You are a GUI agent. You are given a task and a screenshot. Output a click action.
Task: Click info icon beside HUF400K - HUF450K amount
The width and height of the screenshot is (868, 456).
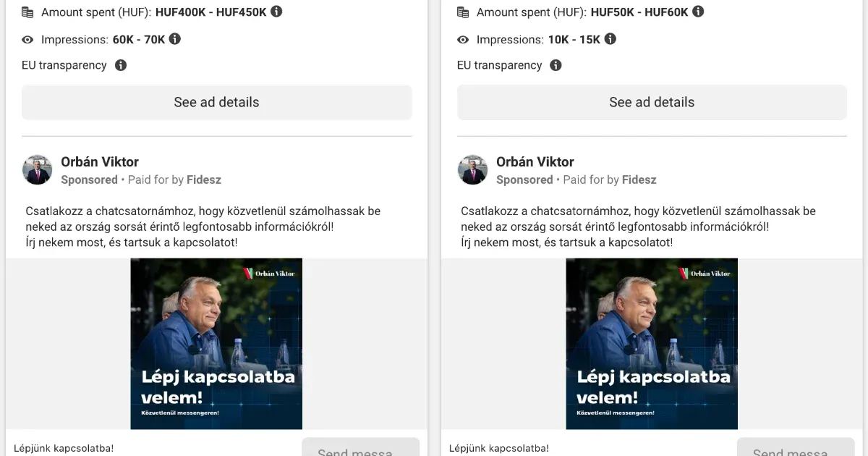coord(276,12)
